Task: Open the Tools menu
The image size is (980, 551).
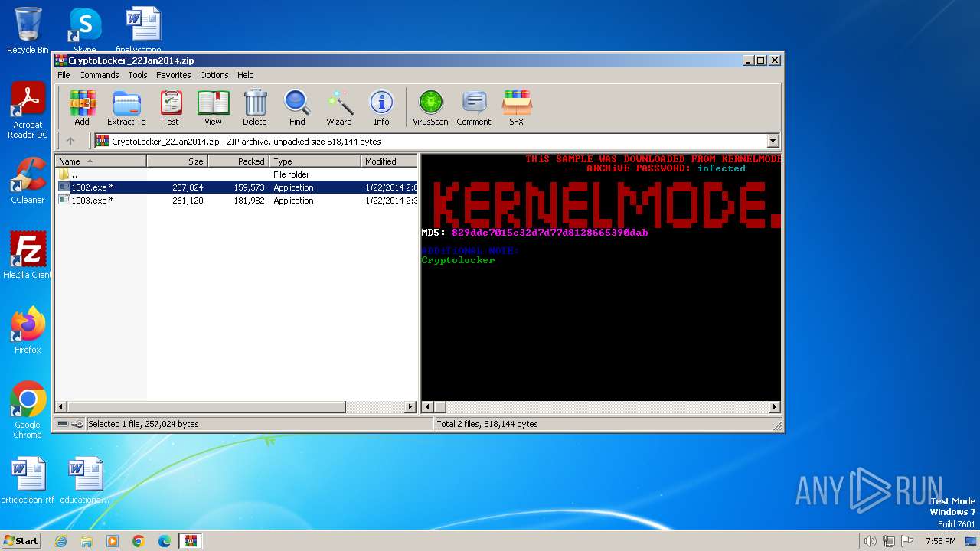Action: tap(138, 75)
